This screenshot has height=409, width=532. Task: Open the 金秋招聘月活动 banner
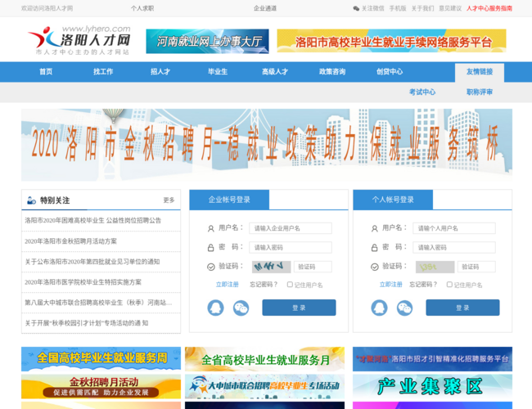(x=101, y=387)
